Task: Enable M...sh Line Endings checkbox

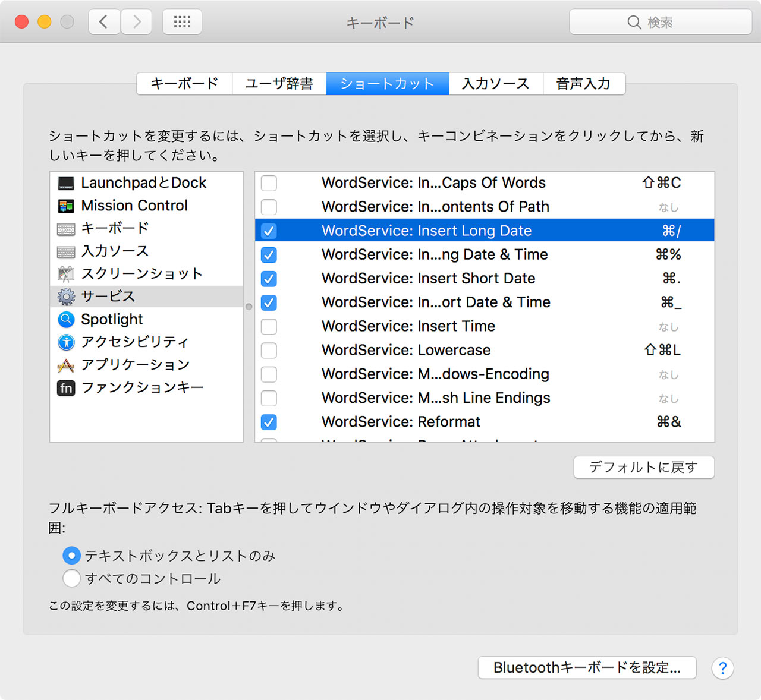Action: coord(269,398)
